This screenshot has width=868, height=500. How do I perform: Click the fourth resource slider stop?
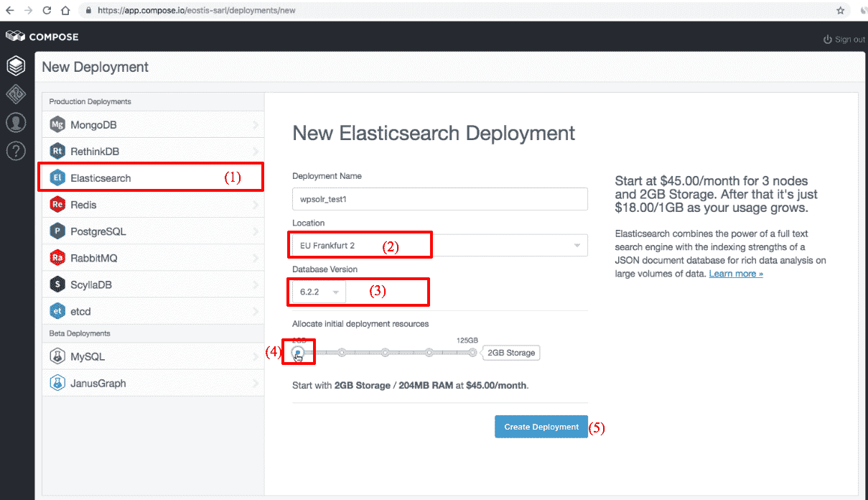coord(429,352)
